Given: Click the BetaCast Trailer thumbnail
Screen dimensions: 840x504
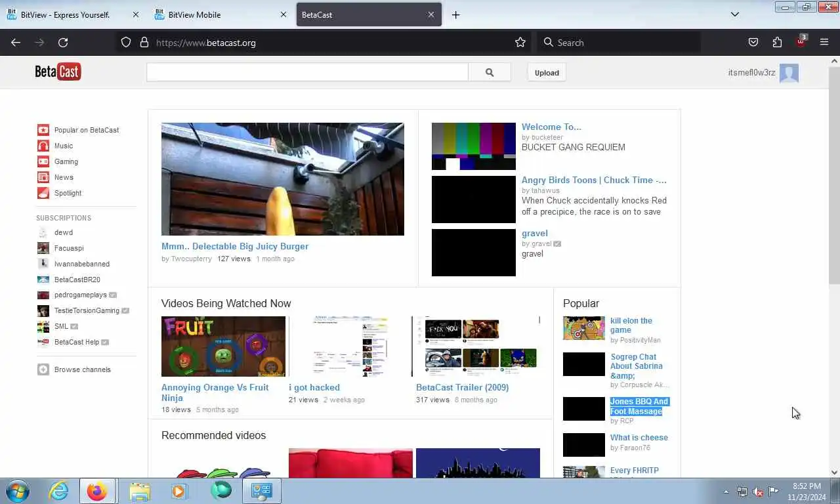Looking at the screenshot, I should click(478, 346).
